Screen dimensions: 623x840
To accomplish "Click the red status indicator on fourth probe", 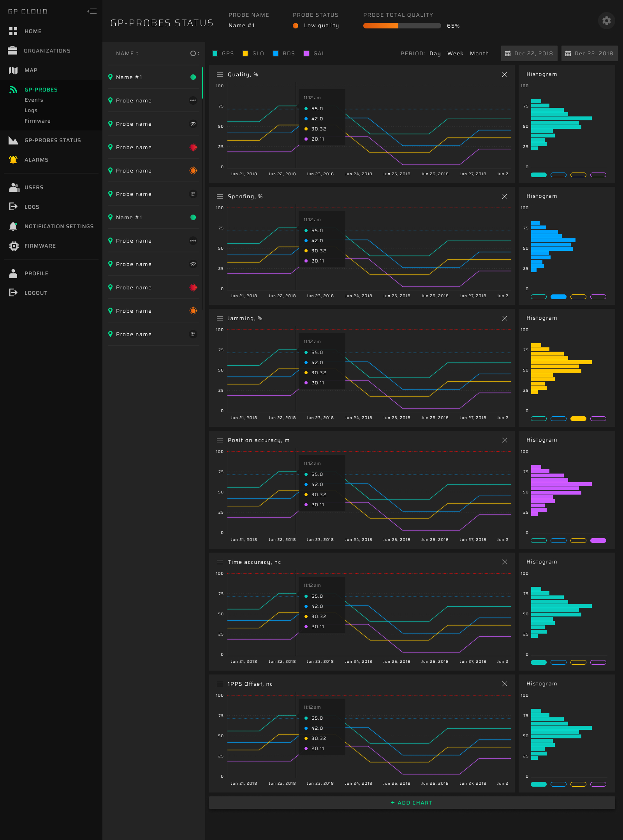I will click(193, 147).
